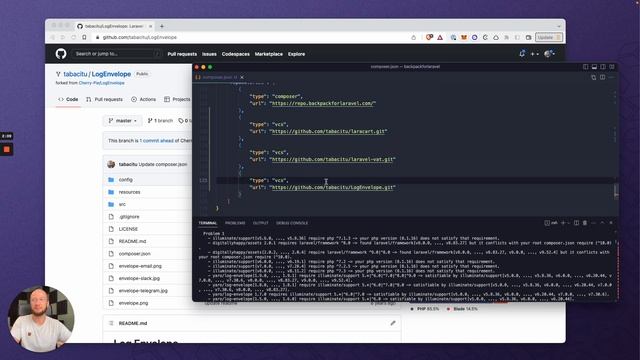The image size is (640, 360).
Task: Open README.md in the file list
Action: 132,241
